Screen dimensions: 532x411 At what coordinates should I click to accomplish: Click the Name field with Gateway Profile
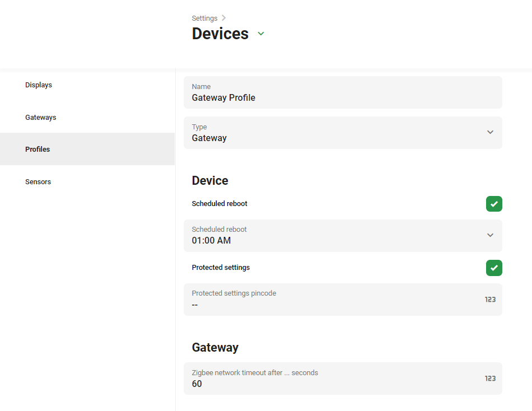click(336, 93)
